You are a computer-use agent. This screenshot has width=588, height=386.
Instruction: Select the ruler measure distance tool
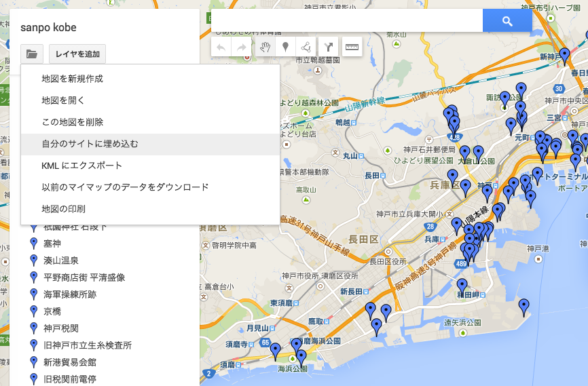pos(352,47)
